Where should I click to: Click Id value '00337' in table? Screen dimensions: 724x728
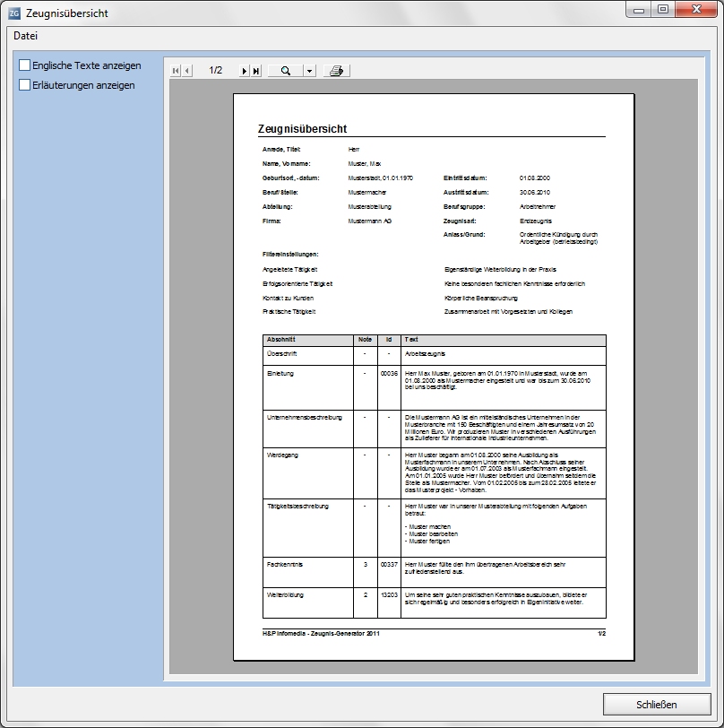tap(389, 565)
